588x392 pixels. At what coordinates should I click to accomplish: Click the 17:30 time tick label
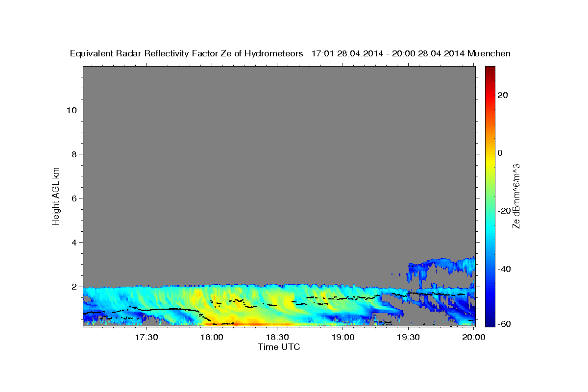click(x=147, y=338)
